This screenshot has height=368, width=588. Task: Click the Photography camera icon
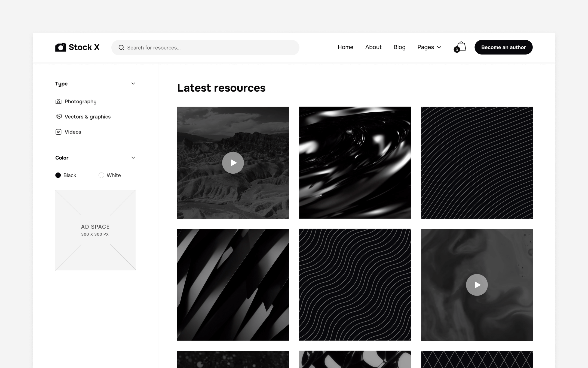point(58,101)
